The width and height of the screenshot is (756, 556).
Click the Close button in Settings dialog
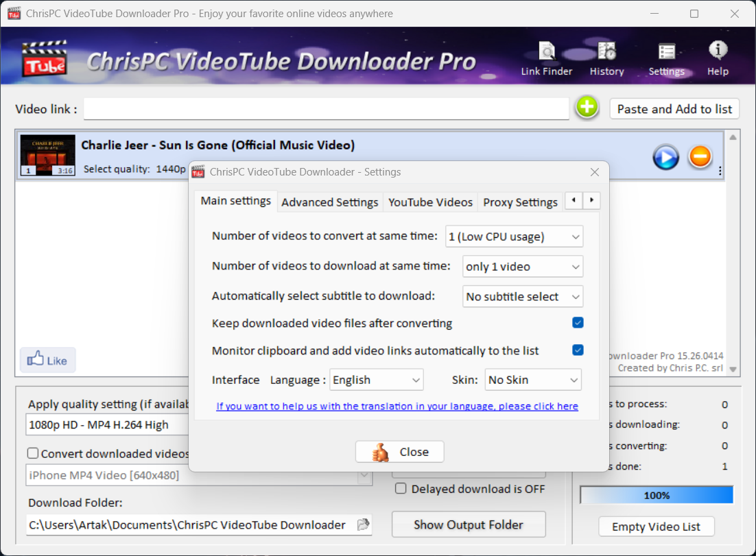click(x=400, y=452)
